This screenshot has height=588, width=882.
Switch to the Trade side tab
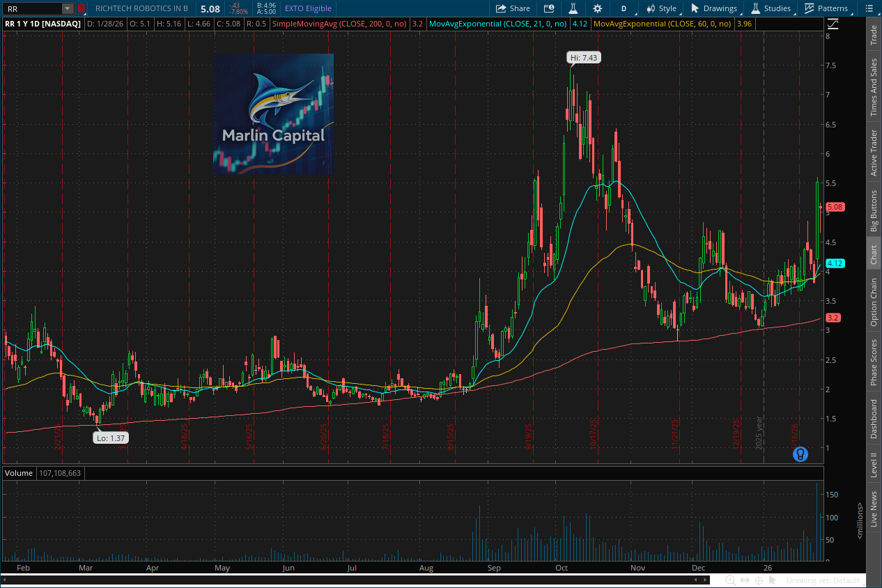point(874,35)
